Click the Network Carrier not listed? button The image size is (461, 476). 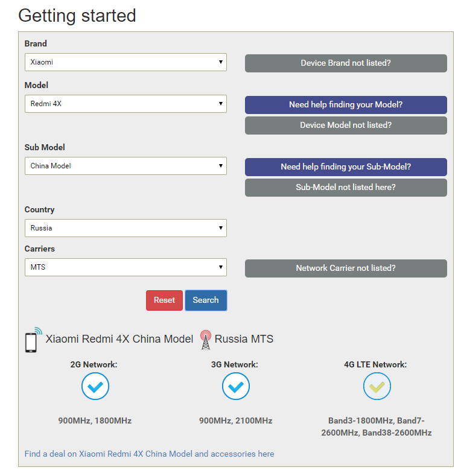point(346,268)
